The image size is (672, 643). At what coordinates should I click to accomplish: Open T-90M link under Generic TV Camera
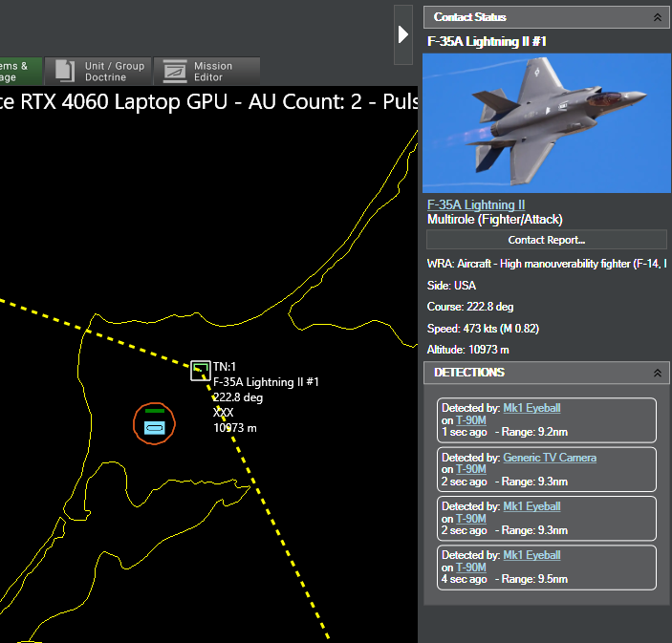point(470,469)
